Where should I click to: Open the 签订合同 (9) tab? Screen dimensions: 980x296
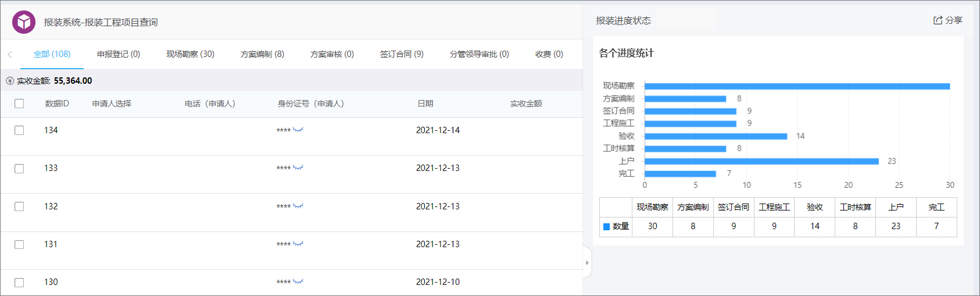click(x=402, y=54)
